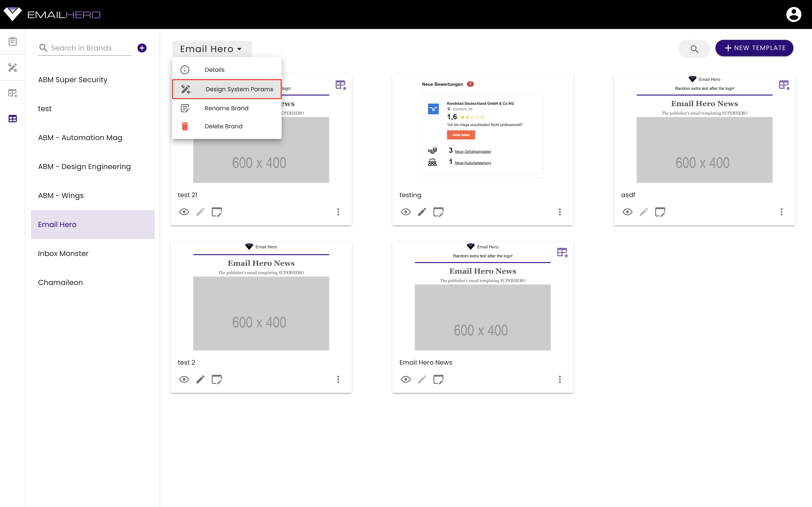This screenshot has height=507, width=812.
Task: Click the + NEW TEMPLATE button
Action: click(x=754, y=48)
